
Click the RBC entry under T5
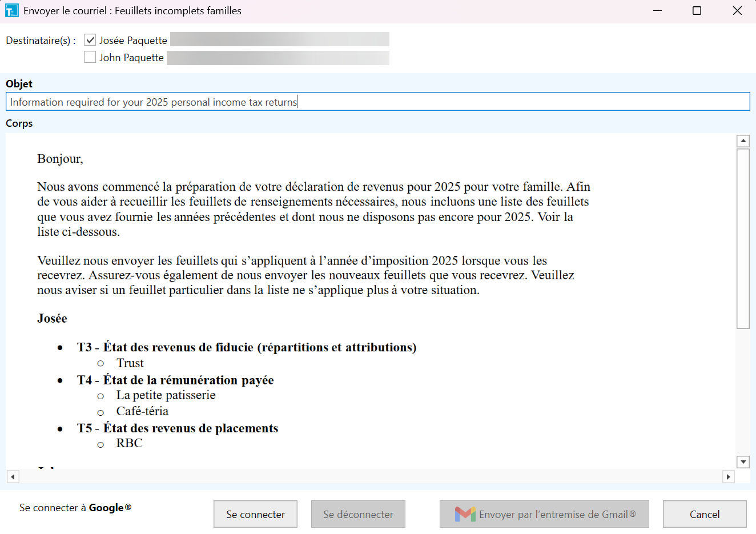click(x=130, y=443)
